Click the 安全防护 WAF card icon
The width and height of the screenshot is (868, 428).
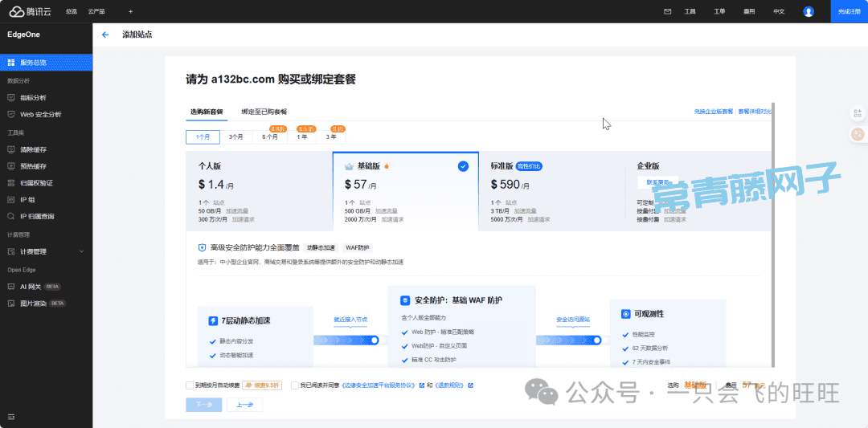405,300
